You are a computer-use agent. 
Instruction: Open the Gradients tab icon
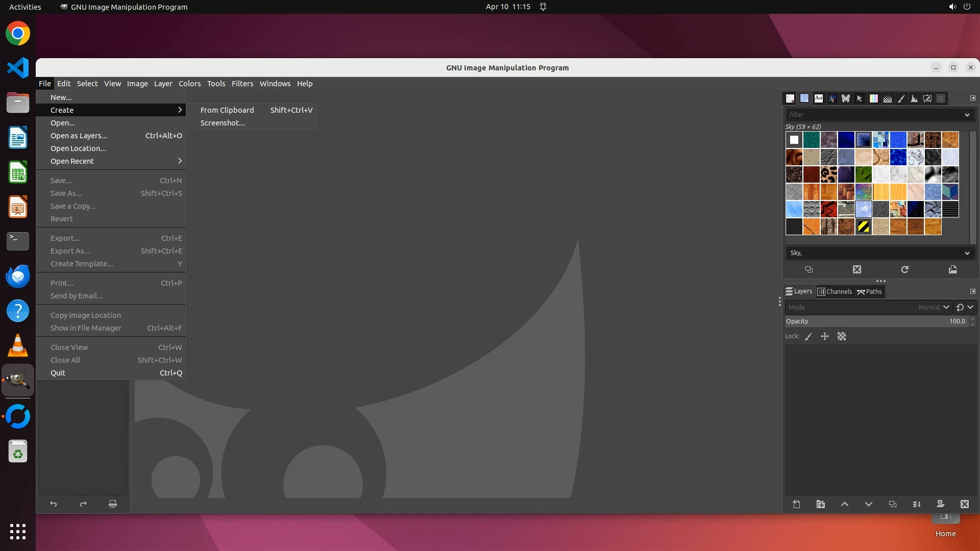tap(874, 98)
